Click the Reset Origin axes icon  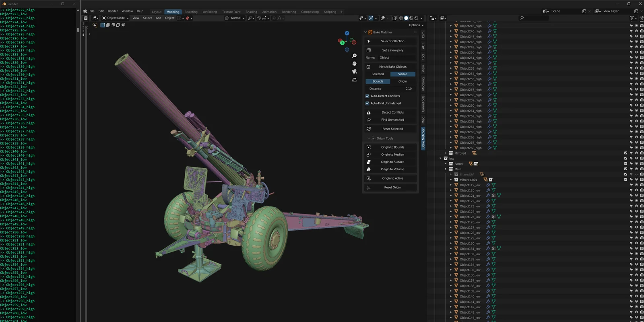coord(369,187)
